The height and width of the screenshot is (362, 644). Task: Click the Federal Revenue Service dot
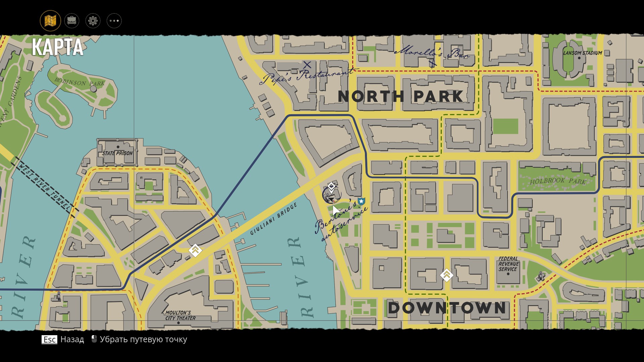pos(508,274)
